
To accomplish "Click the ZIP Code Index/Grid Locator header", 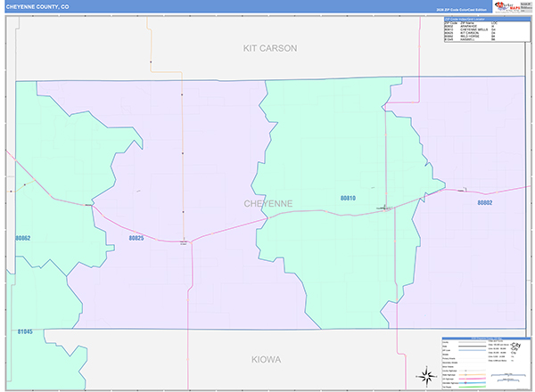I will tap(487, 19).
